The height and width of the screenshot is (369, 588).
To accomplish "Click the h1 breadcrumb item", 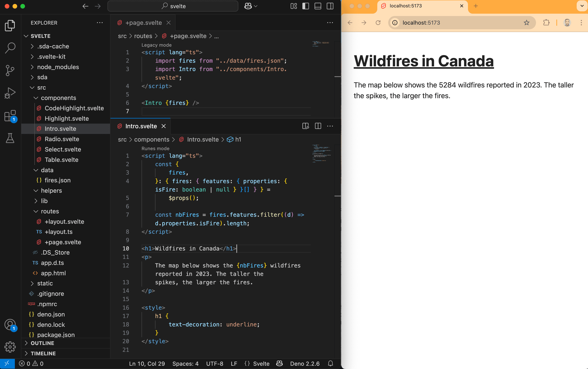I will tap(234, 140).
